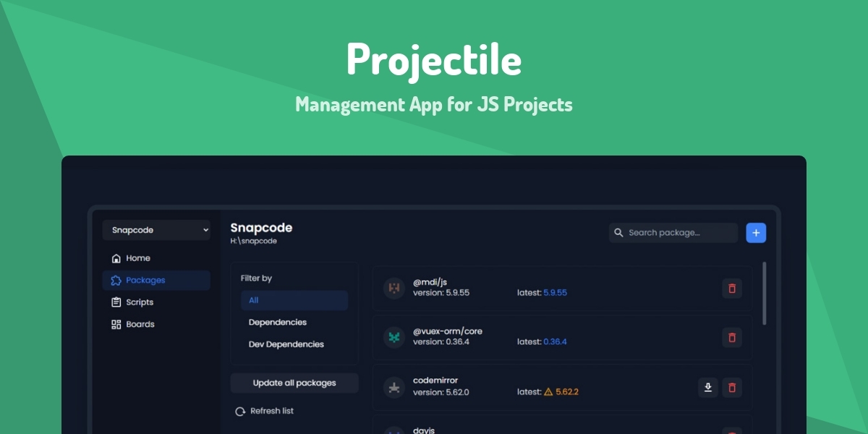Click the download icon for codemirror
Screen dimensions: 868x434
coord(707,388)
